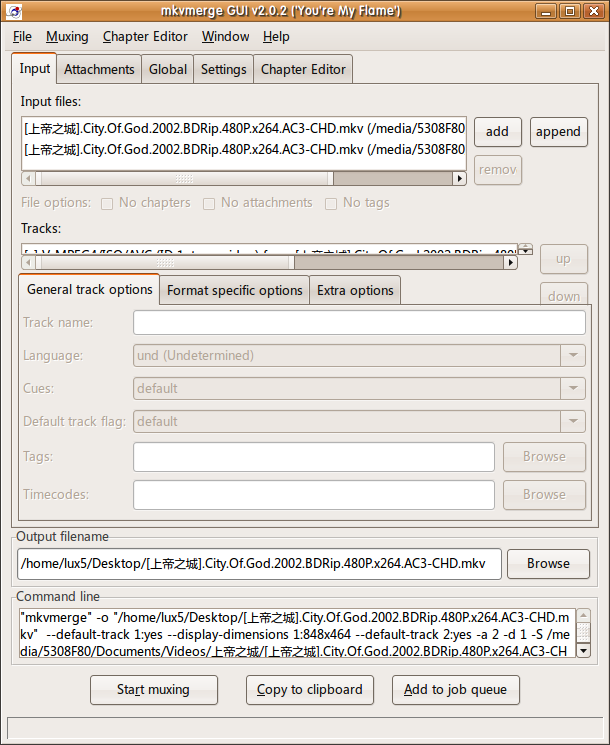Select General track options tab
This screenshot has width=610, height=745.
pyautogui.click(x=89, y=289)
